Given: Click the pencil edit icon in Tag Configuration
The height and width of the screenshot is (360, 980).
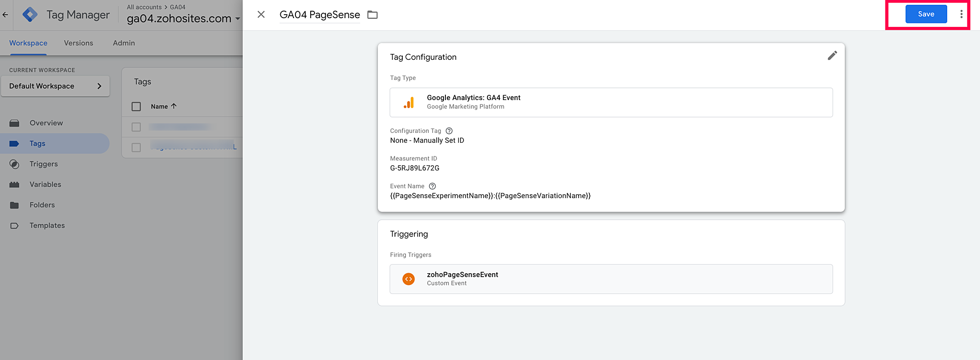Looking at the screenshot, I should [x=832, y=56].
